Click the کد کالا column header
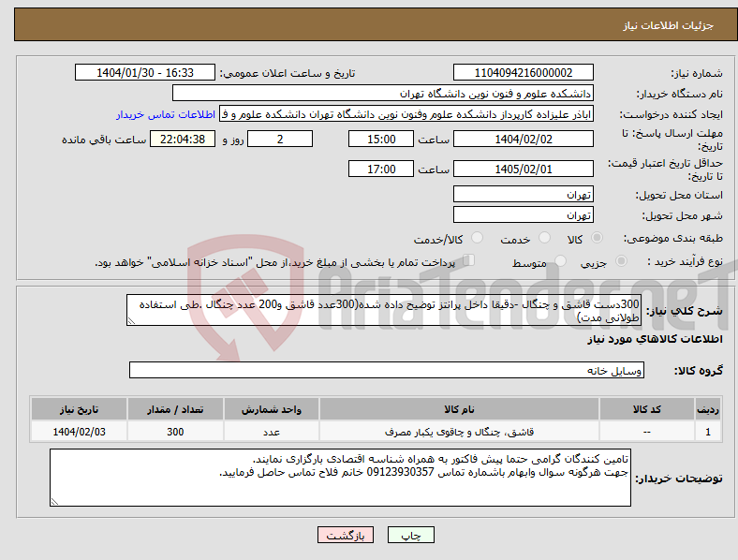Image resolution: width=738 pixels, height=560 pixels. point(647,409)
